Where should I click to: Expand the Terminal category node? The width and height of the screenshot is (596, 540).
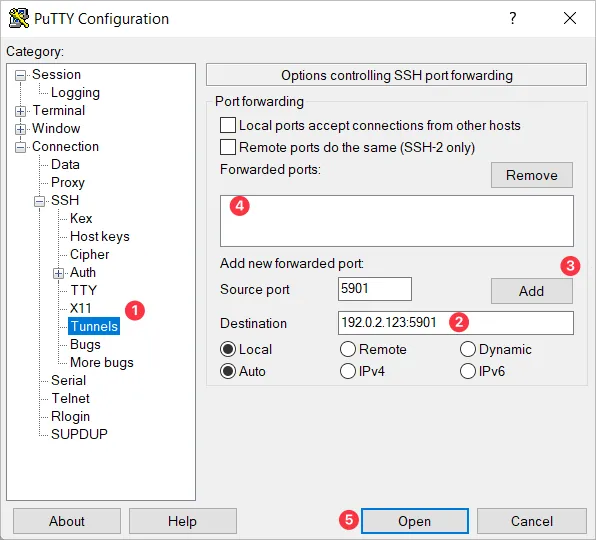click(x=21, y=111)
